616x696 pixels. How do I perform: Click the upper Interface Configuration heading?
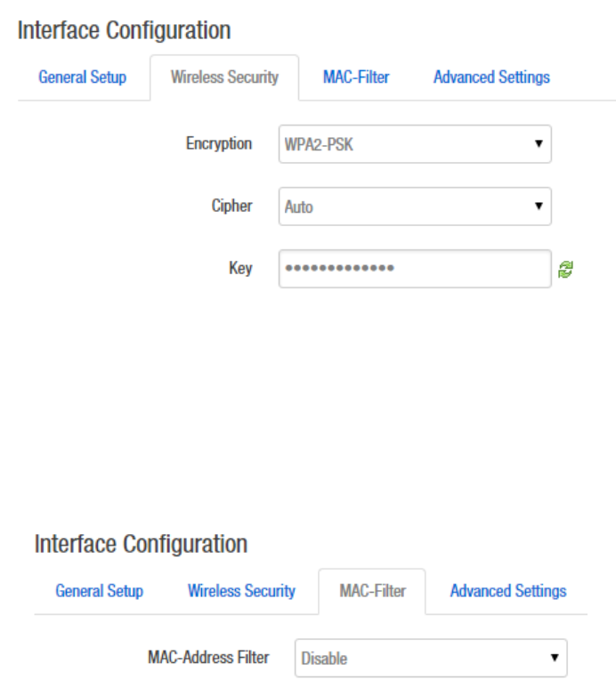pos(124,30)
